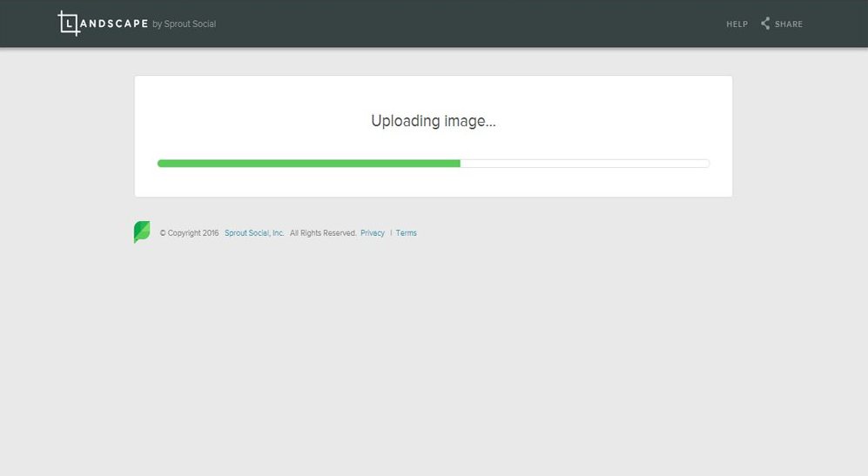
Task: Click 'by Sprout Social' header text
Action: pos(184,24)
